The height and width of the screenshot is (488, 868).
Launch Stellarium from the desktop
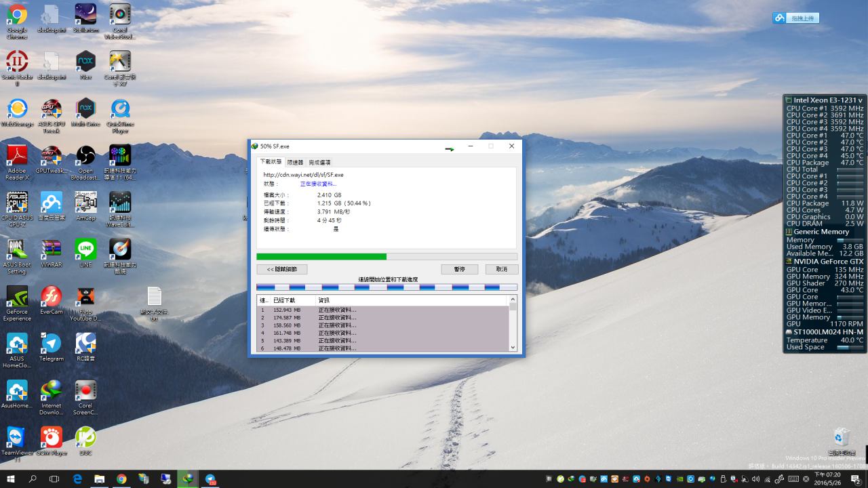click(85, 16)
